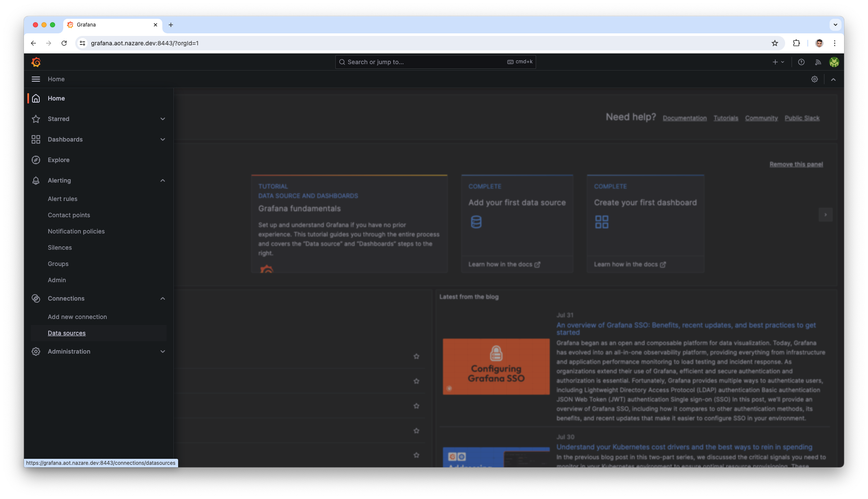Toggle the hamburger menu next to Home breadcrumb

36,79
